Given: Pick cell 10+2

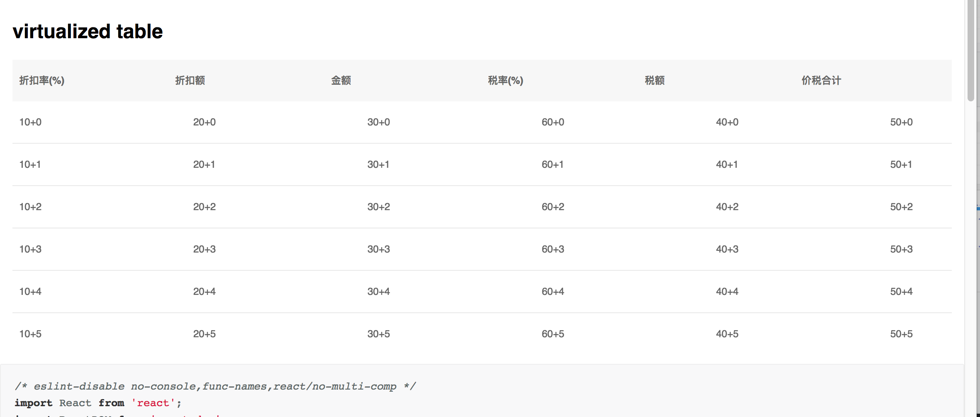Looking at the screenshot, I should (30, 207).
